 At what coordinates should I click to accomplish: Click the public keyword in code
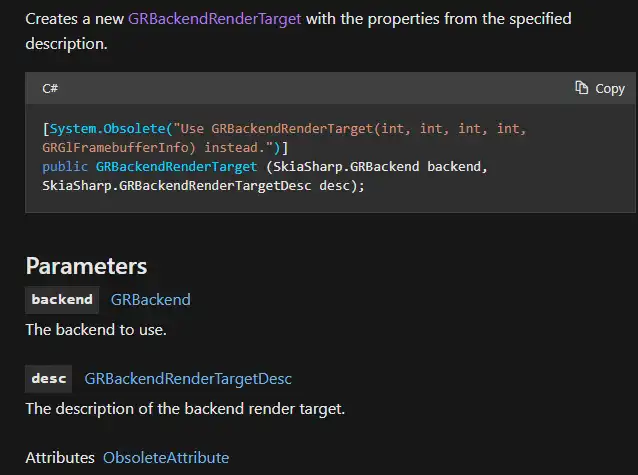point(65,167)
